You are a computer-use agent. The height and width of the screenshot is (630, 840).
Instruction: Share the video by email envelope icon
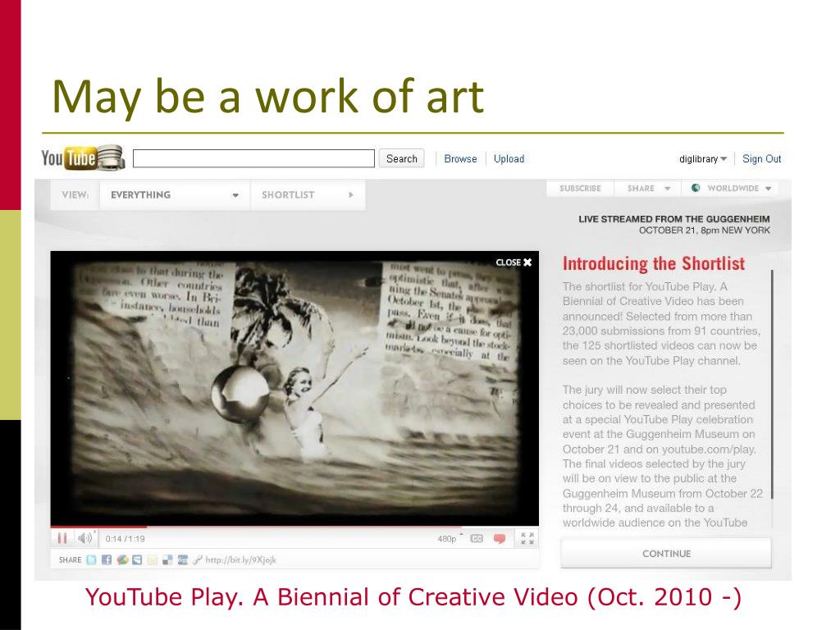tap(152, 559)
